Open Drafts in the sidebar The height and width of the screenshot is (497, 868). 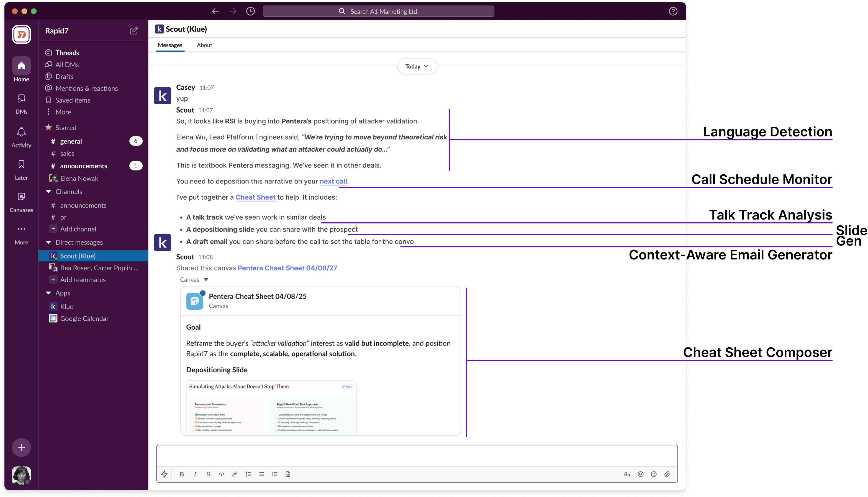pyautogui.click(x=59, y=77)
